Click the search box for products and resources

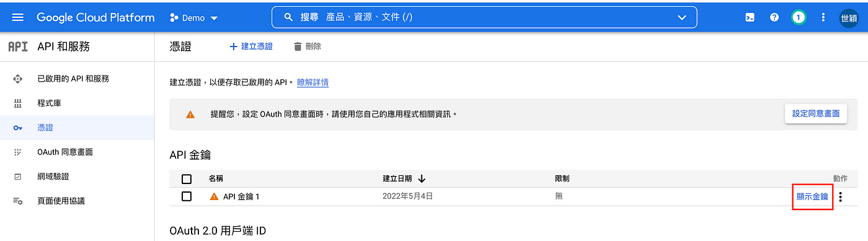click(x=484, y=17)
